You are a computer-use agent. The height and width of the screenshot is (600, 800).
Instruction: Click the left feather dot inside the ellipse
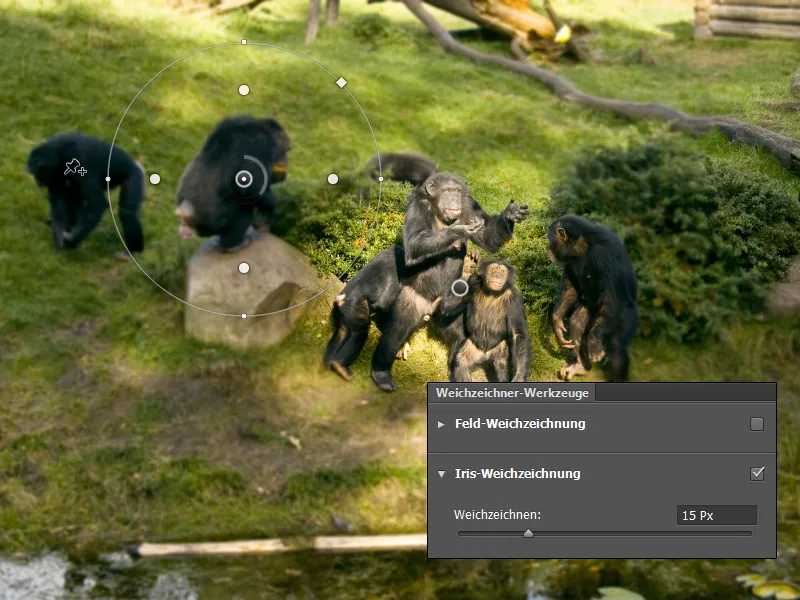click(155, 178)
